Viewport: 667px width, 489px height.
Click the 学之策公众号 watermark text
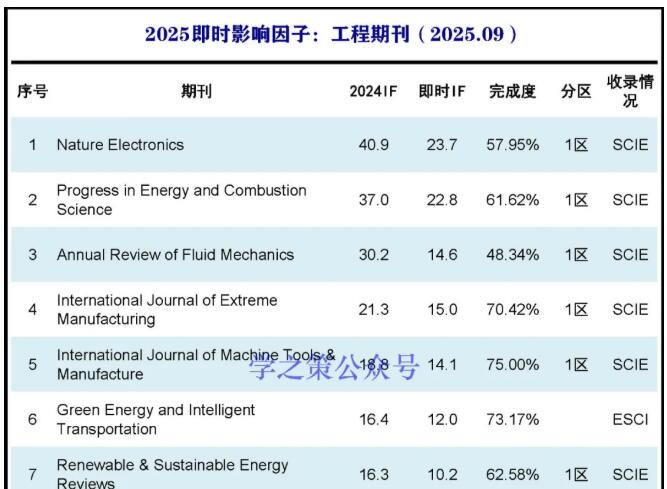click(333, 367)
